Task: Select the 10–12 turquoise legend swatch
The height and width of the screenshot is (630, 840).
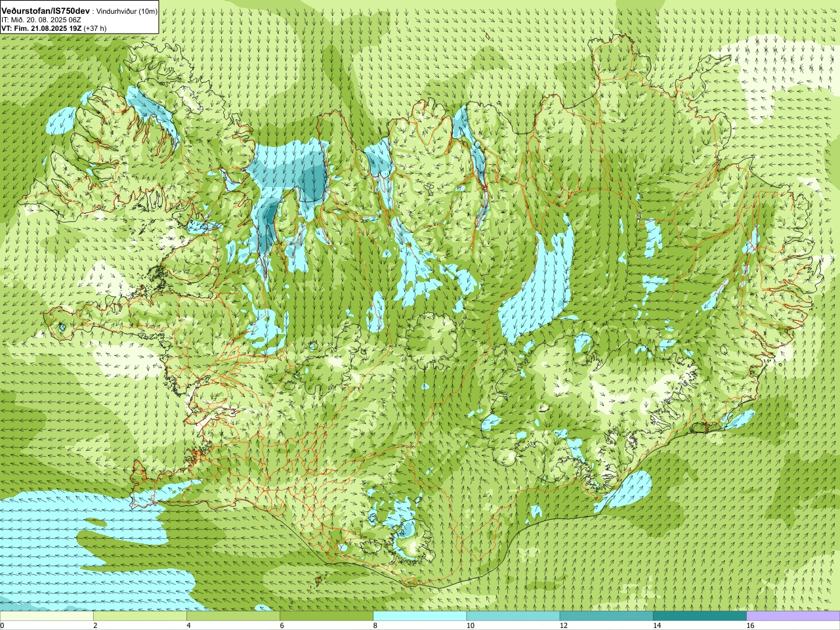Action: point(513,616)
